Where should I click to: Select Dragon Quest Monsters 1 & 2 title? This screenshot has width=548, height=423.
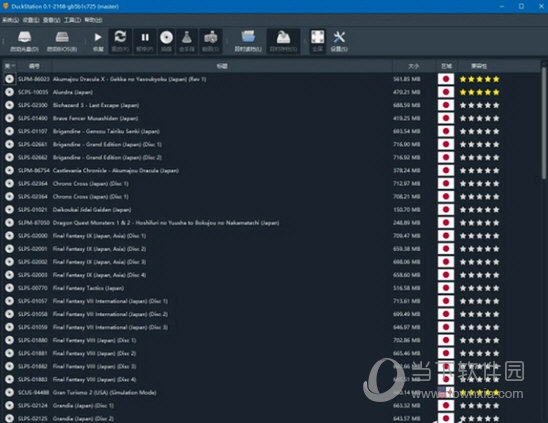pos(166,223)
